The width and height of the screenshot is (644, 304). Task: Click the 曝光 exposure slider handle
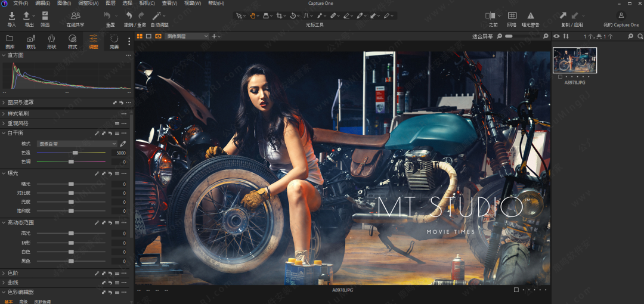71,184
